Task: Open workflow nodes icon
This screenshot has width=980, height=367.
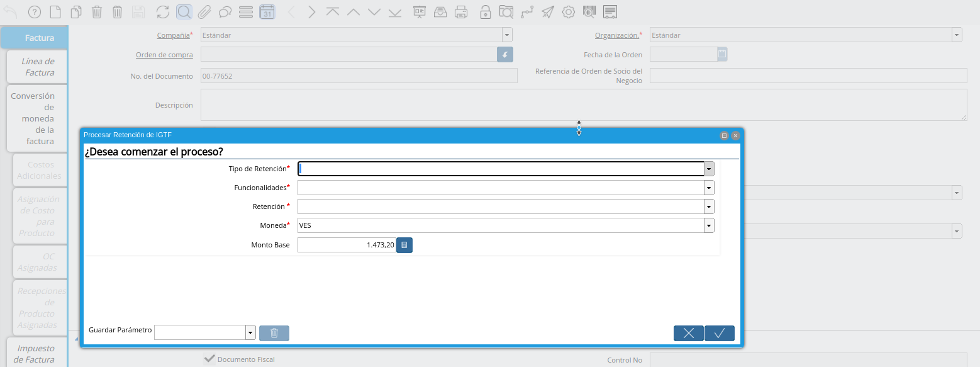Action: (x=526, y=11)
